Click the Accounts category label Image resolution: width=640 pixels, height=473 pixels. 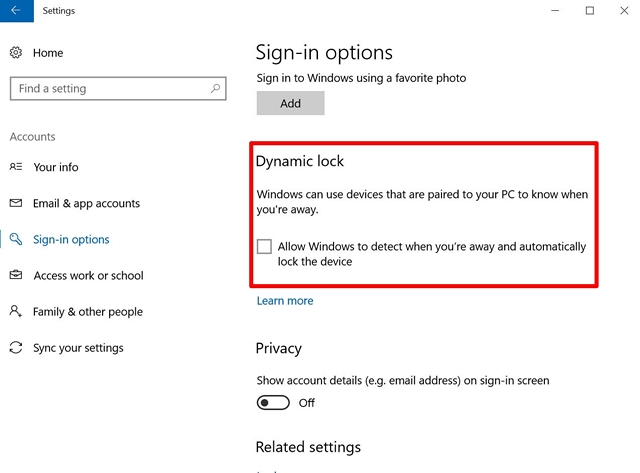pos(33,137)
